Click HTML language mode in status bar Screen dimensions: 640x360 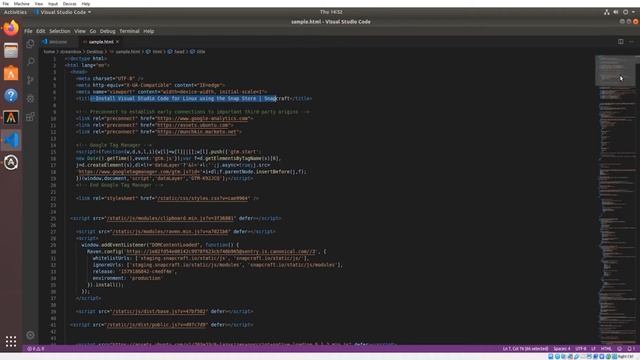click(606, 349)
